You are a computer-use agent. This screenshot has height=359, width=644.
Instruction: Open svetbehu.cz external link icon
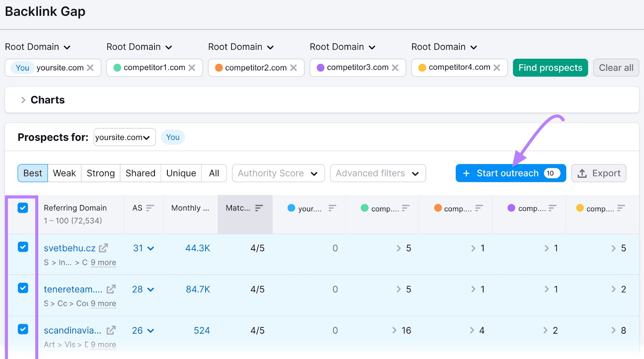tap(103, 248)
